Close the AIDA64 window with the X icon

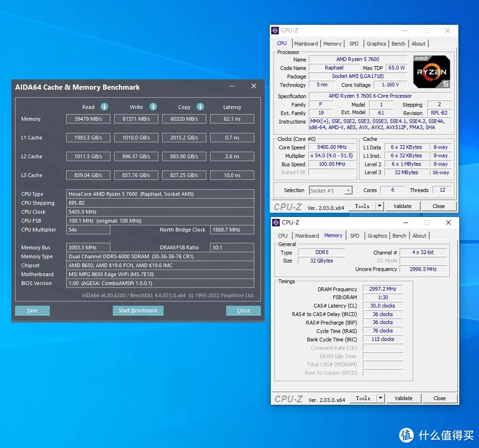[253, 86]
